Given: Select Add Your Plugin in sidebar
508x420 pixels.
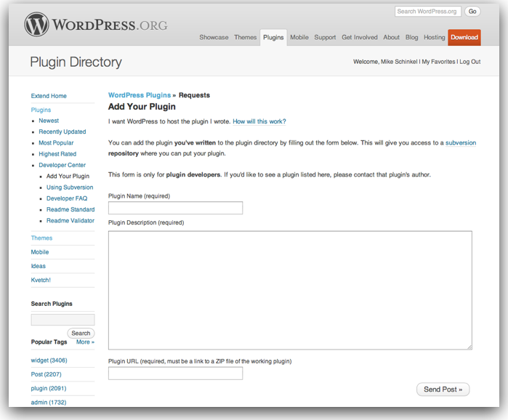Looking at the screenshot, I should (x=68, y=176).
